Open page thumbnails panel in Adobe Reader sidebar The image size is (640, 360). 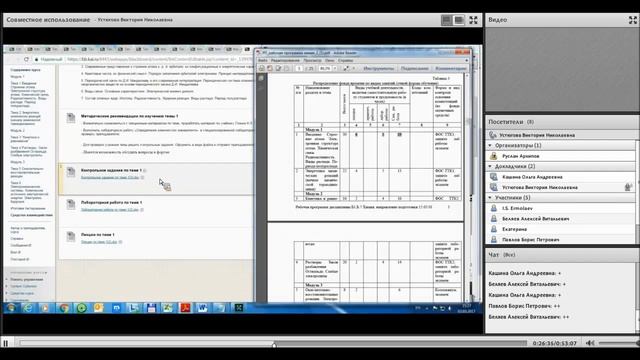[x=261, y=78]
